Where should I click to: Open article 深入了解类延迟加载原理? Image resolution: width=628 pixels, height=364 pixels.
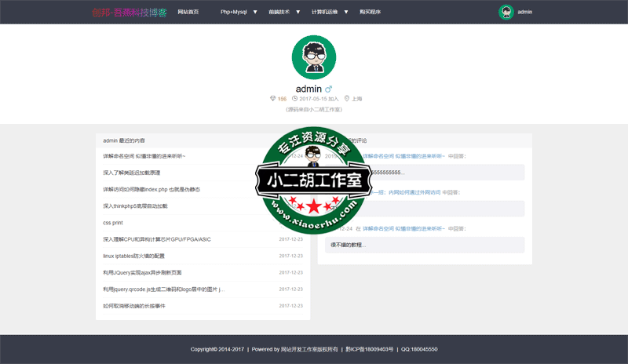[x=131, y=173]
